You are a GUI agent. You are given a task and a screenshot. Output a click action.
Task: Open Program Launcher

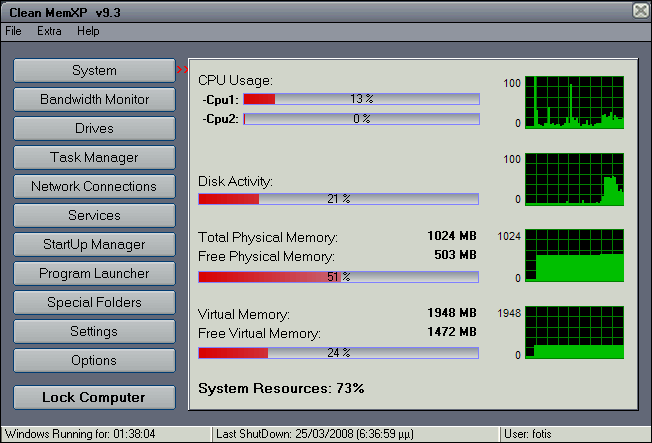94,273
